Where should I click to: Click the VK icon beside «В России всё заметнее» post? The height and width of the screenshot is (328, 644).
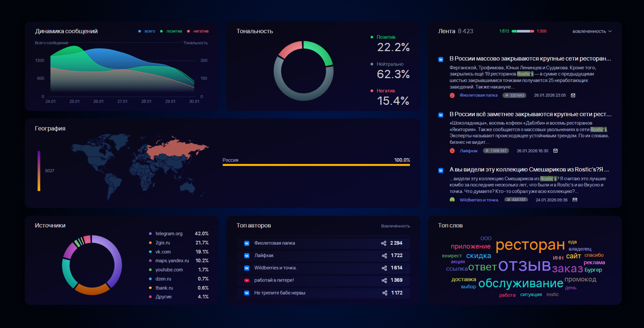coord(441,115)
